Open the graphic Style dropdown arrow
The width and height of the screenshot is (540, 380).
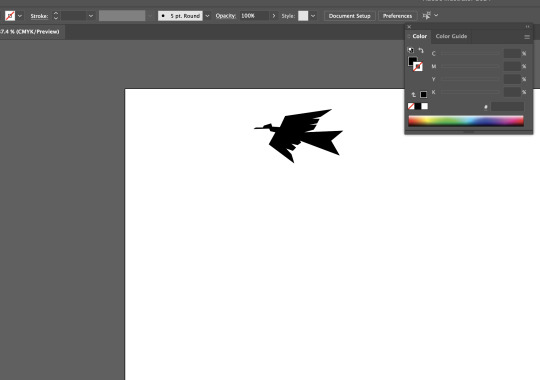tap(313, 16)
